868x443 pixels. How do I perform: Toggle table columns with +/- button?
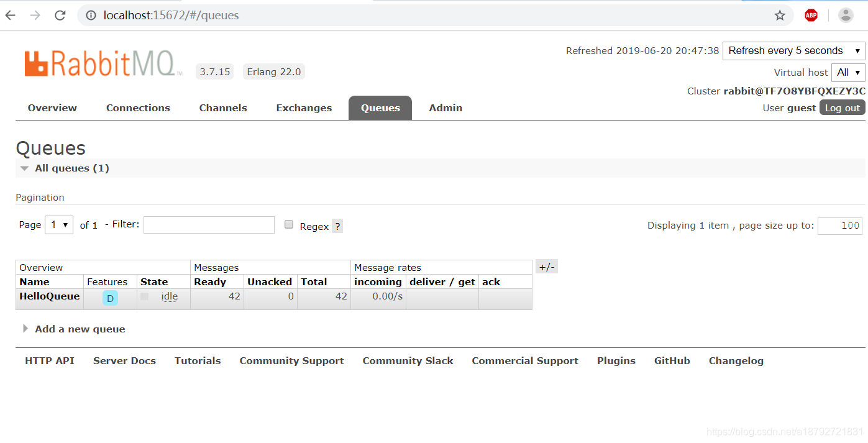547,267
